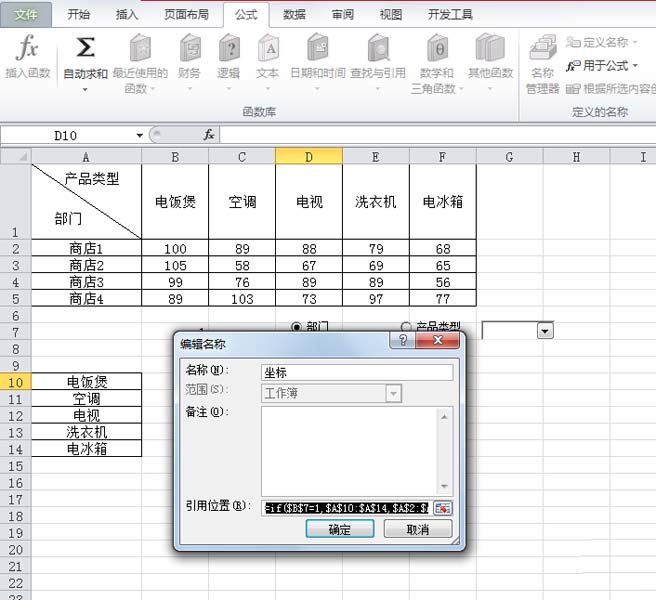Open Recently Used (最近使用的函数) functions book
This screenshot has width=656, height=600.
(x=140, y=63)
